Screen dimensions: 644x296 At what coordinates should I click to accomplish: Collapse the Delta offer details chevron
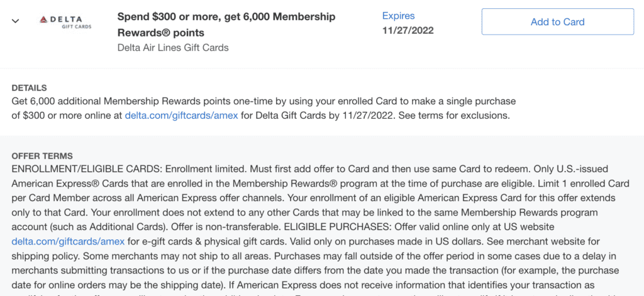point(15,21)
